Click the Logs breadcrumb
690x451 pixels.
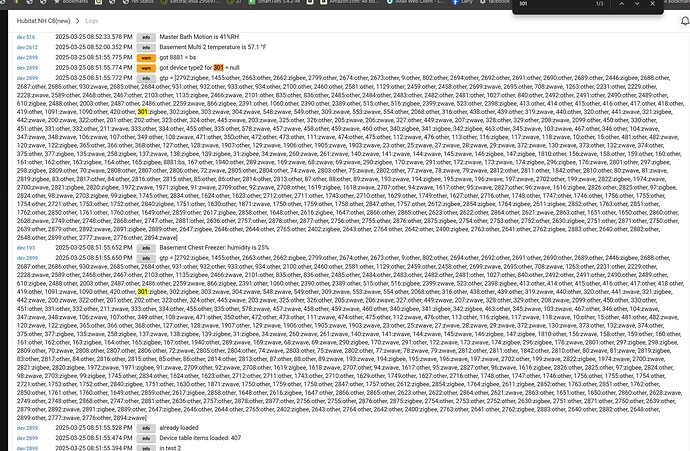tap(92, 21)
